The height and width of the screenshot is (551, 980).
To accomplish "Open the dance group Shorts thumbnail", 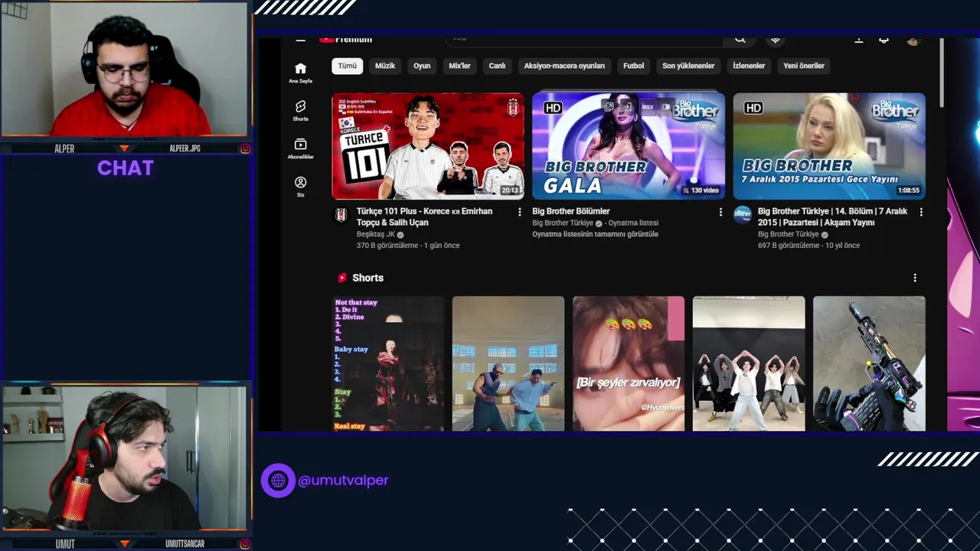I will pyautogui.click(x=749, y=364).
